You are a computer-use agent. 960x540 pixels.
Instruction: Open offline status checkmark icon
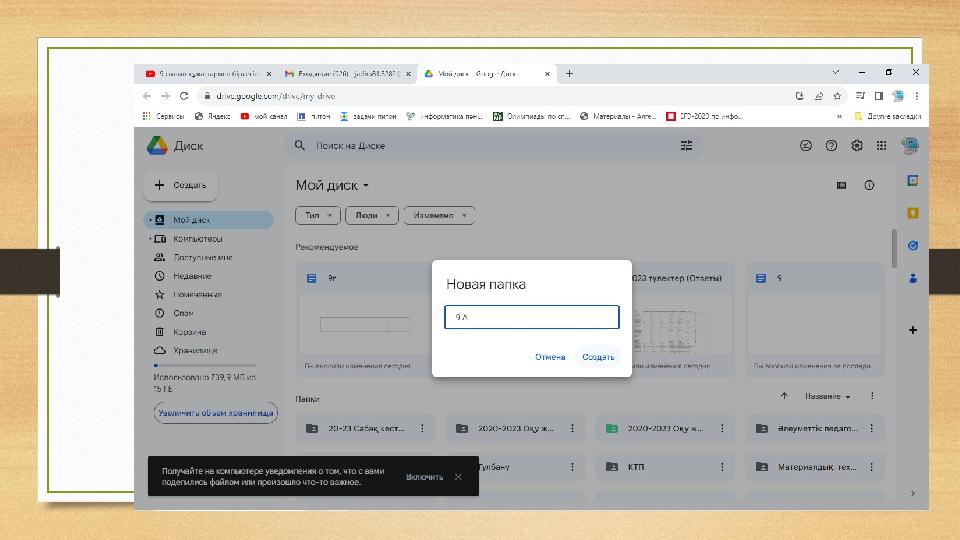pyautogui.click(x=806, y=146)
